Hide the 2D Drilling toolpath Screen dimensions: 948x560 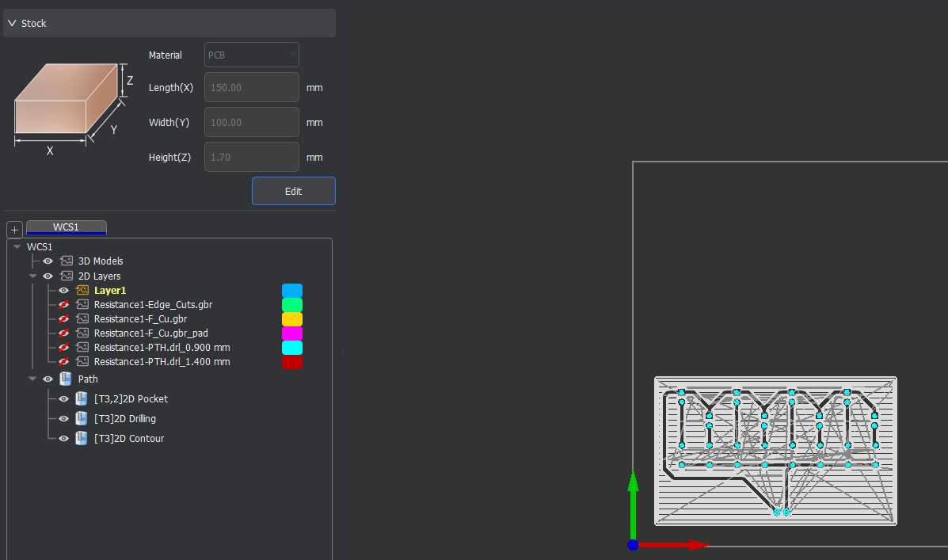pyautogui.click(x=64, y=419)
